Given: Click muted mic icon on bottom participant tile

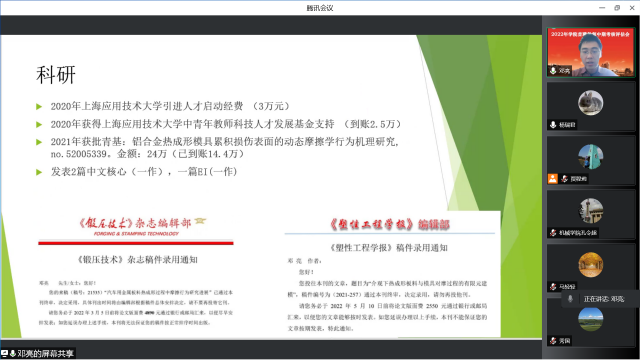Looking at the screenshot, I should click(553, 340).
